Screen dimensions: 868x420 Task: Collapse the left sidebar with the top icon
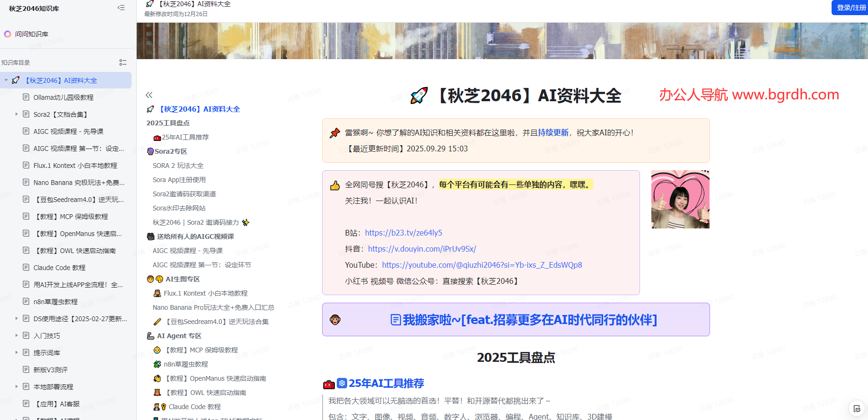tap(121, 8)
